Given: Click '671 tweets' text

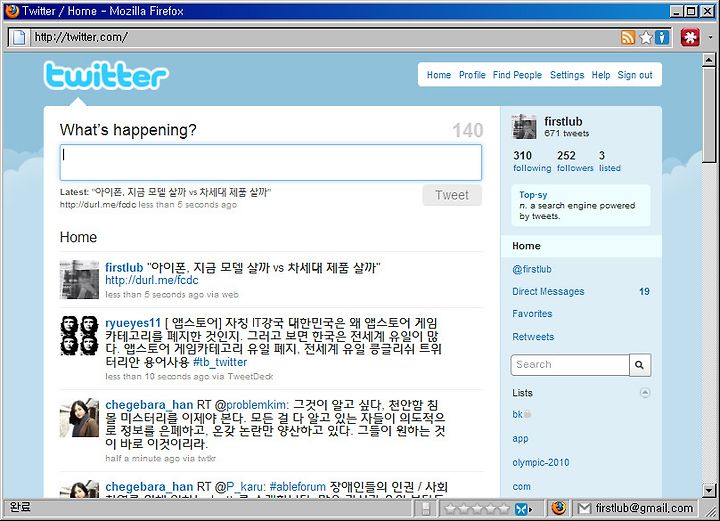Looking at the screenshot, I should point(567,134).
